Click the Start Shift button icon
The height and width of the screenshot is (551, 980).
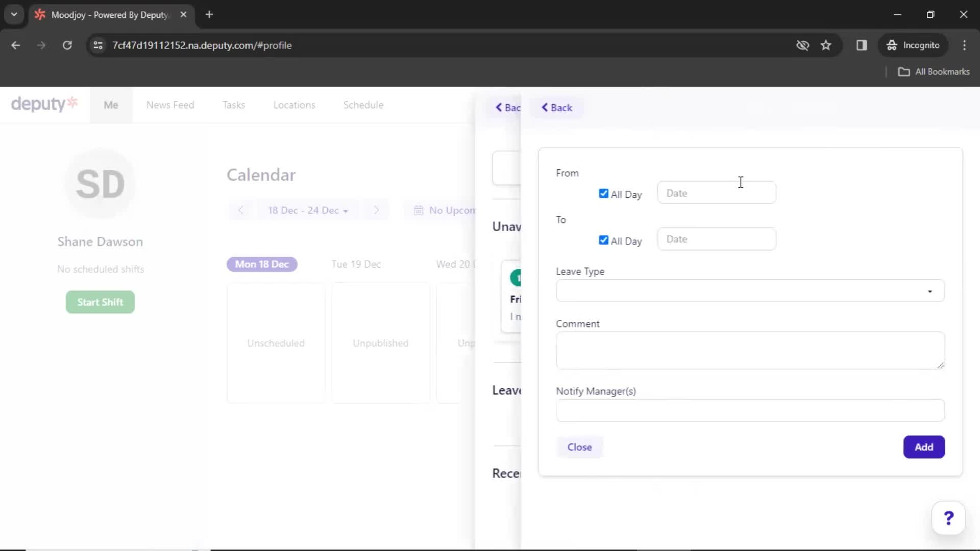tap(100, 302)
